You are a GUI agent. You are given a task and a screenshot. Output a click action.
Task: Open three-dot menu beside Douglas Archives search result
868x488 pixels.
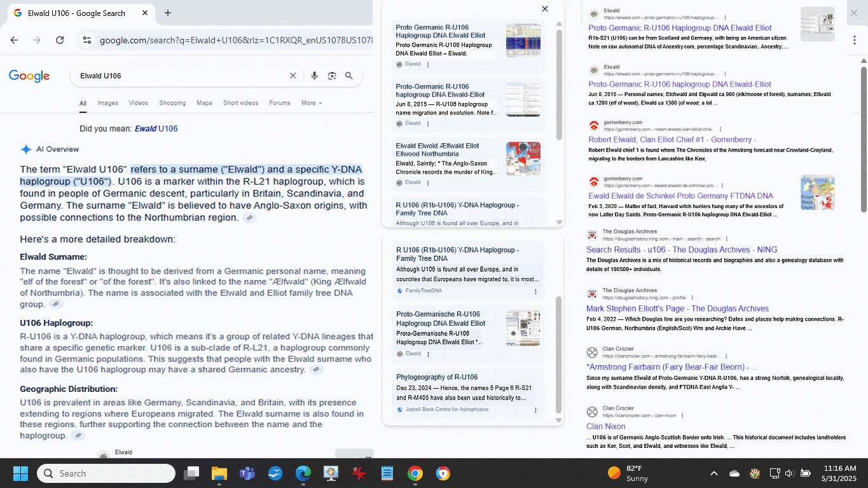point(727,239)
